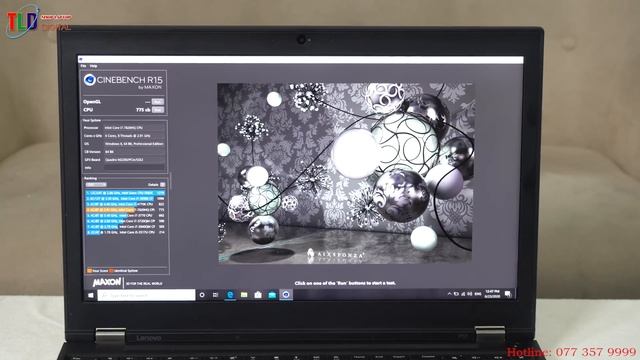This screenshot has height=360, width=640.
Task: Open the Ranking type dropdown
Action: [96, 184]
